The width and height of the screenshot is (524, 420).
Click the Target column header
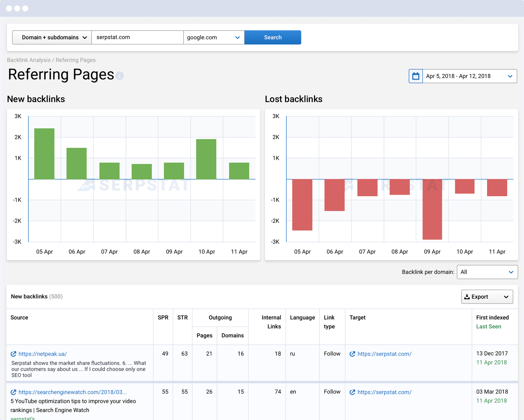pos(357,318)
